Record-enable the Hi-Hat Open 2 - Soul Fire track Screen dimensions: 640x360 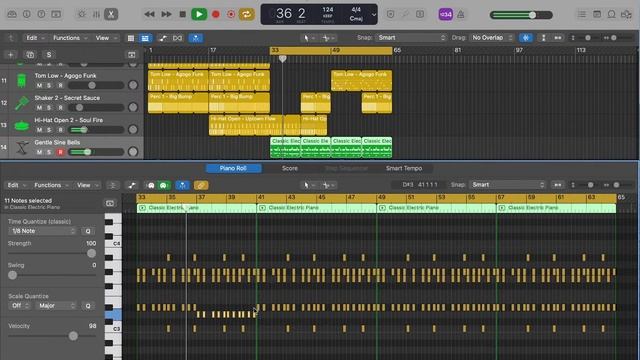tap(60, 130)
